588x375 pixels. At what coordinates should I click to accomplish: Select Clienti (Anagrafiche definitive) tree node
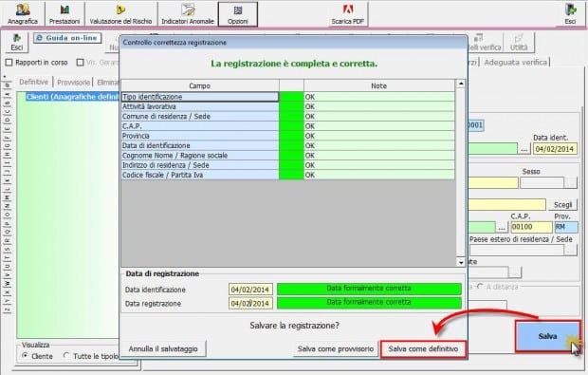tap(73, 97)
